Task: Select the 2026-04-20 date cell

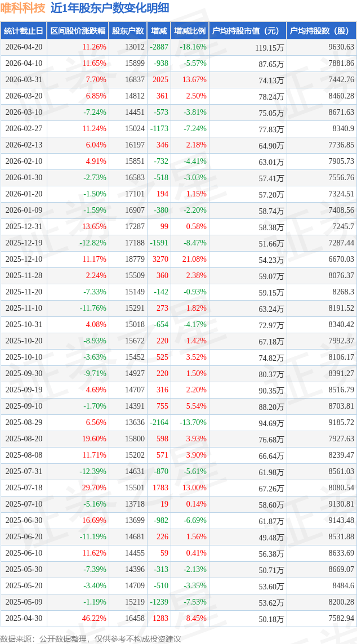Action: point(24,47)
